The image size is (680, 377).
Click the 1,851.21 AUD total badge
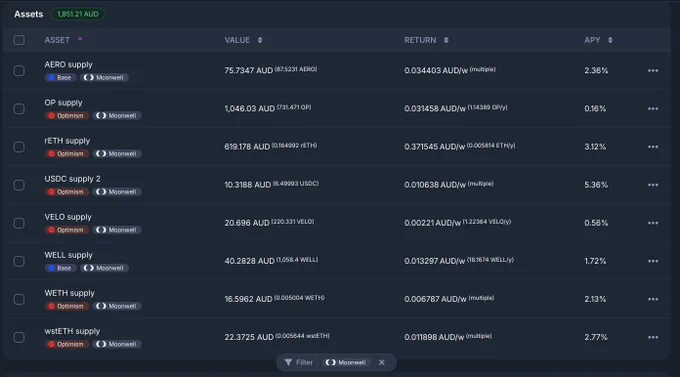click(78, 14)
